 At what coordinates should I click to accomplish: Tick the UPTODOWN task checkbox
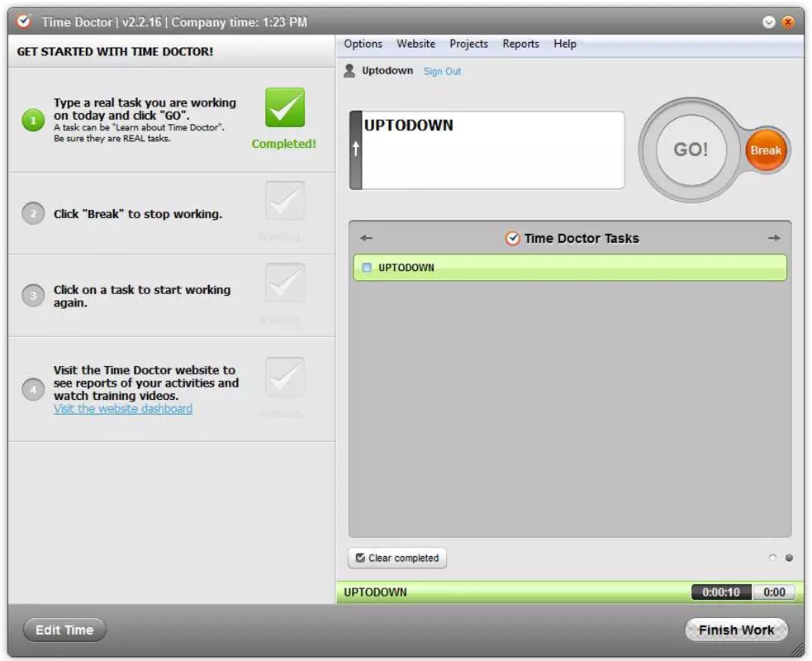[x=367, y=268]
